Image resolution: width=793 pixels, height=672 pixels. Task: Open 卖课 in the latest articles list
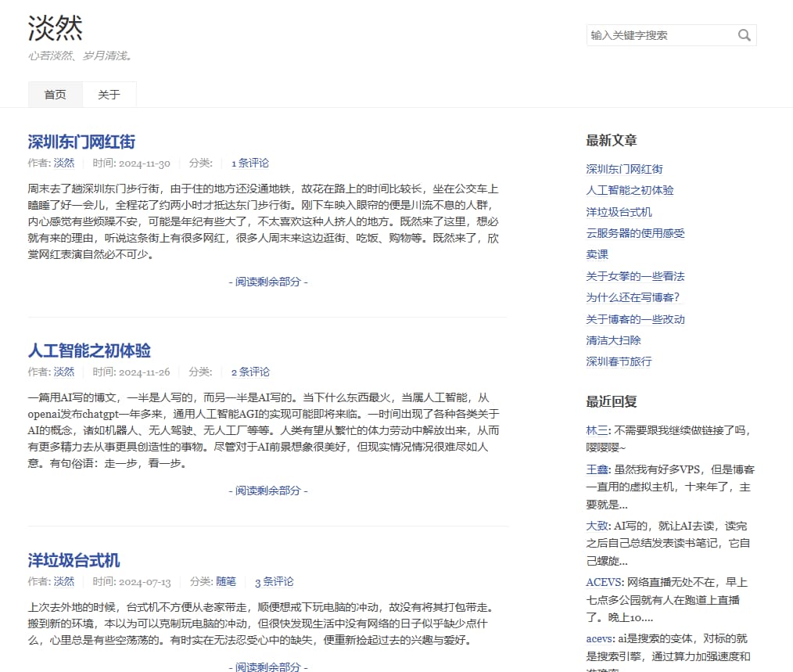click(x=597, y=254)
